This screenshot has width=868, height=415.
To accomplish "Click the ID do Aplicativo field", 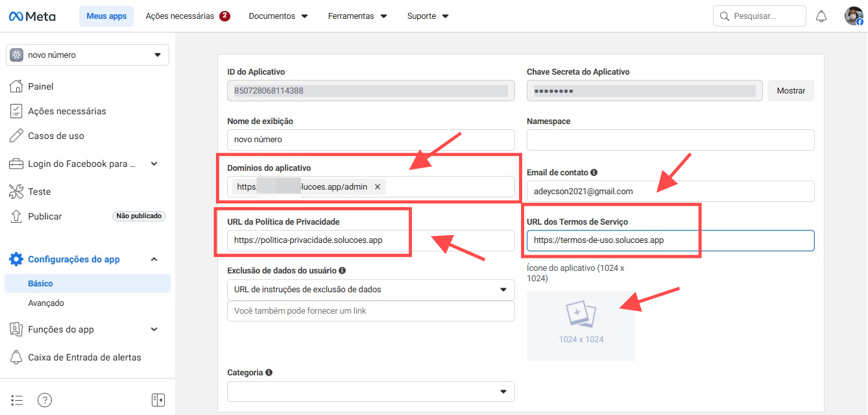I will pyautogui.click(x=371, y=90).
